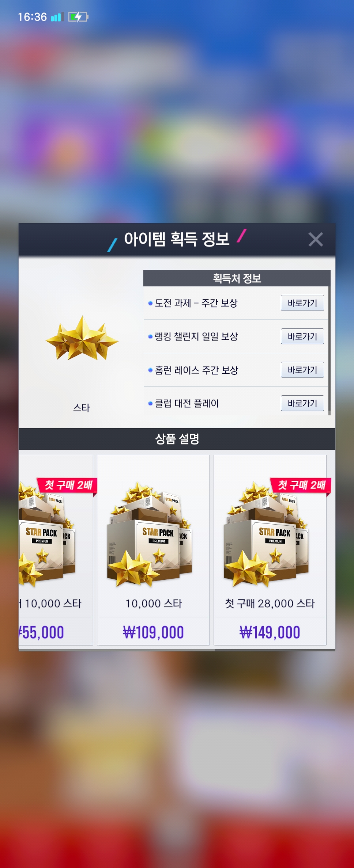The height and width of the screenshot is (868, 354).
Task: Tap the ₩55,000 price on left card
Action: (41, 632)
